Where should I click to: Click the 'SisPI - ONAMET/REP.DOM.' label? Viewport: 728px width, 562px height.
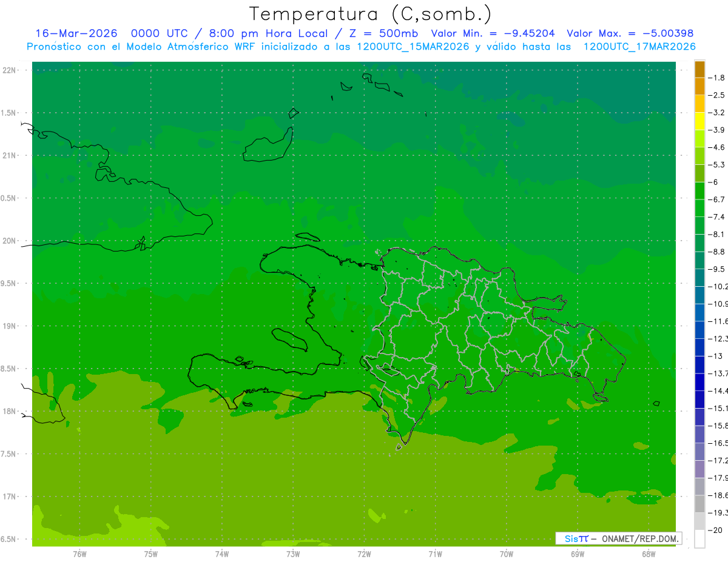coord(618,538)
